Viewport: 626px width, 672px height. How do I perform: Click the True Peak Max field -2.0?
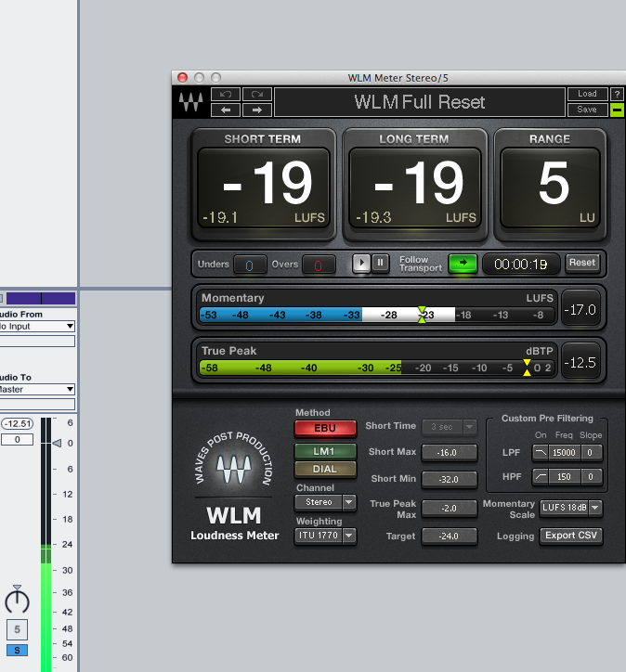[449, 509]
